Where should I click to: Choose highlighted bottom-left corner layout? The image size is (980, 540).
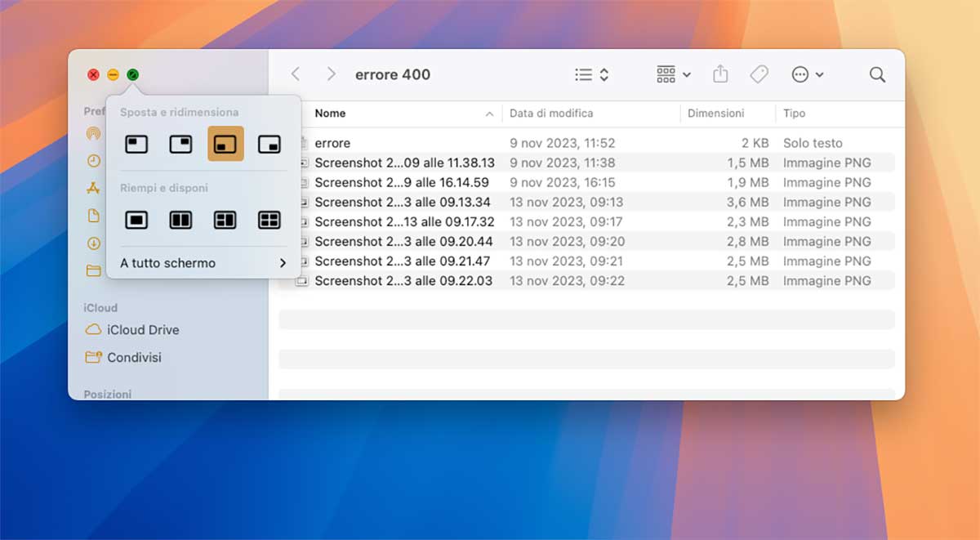[x=225, y=144]
